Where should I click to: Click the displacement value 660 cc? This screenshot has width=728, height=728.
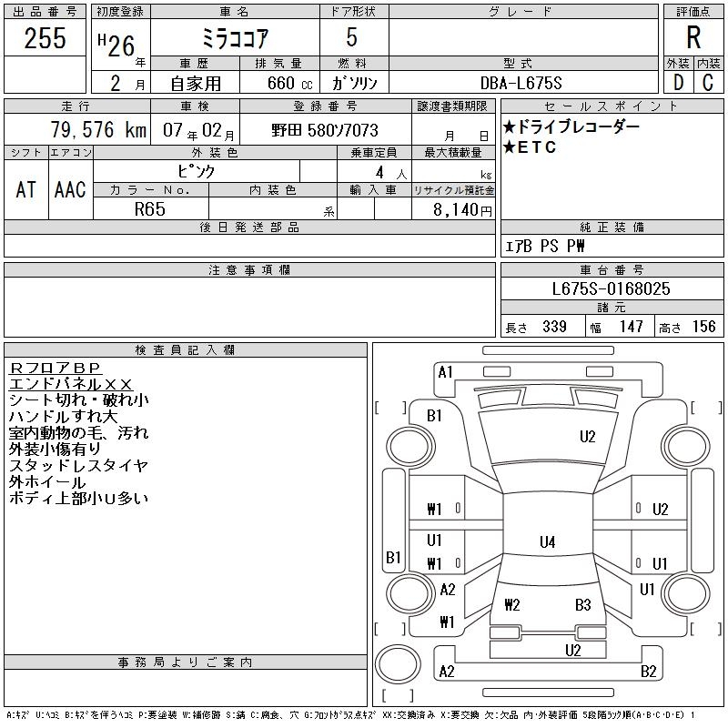tap(289, 83)
